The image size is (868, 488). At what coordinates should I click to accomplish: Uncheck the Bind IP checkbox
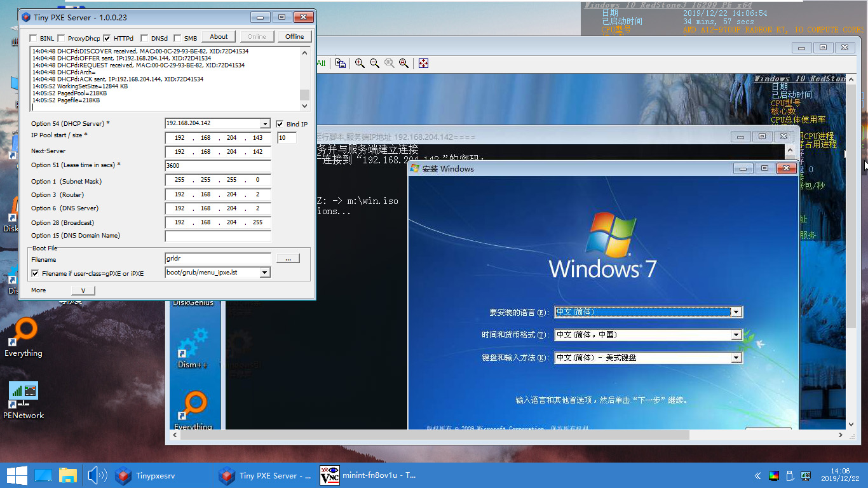(x=280, y=124)
